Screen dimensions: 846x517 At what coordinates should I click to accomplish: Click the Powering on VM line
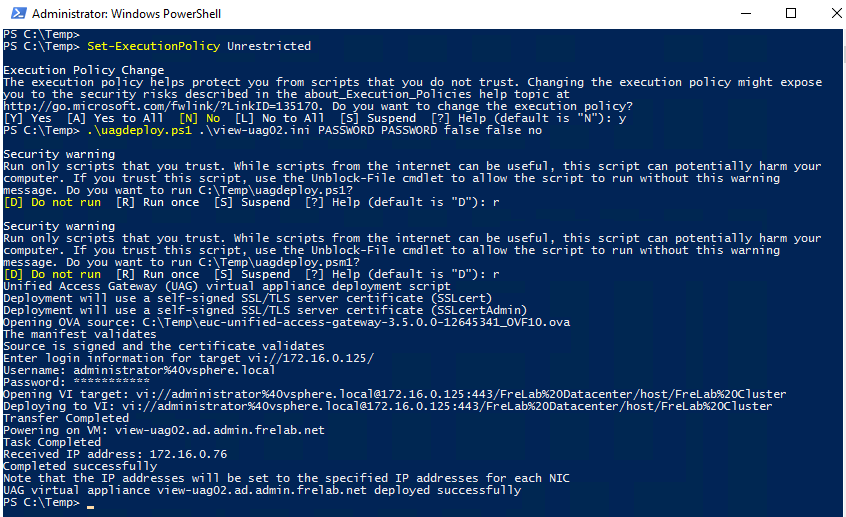(x=164, y=430)
